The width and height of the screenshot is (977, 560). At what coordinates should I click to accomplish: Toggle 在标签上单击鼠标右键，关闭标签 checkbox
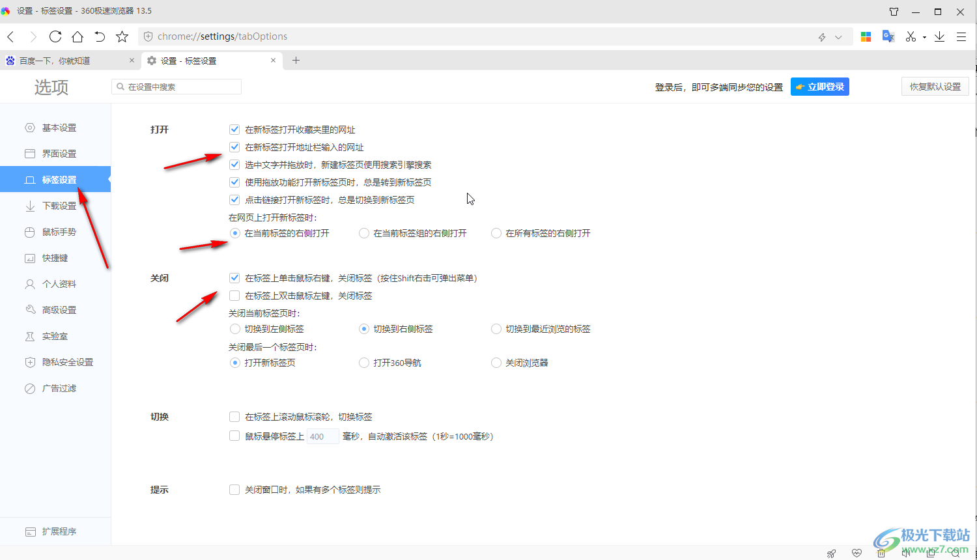(234, 278)
